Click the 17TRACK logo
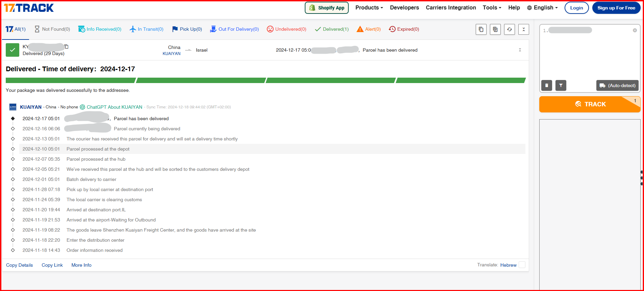Viewport: 644px width, 291px height. 29,8
